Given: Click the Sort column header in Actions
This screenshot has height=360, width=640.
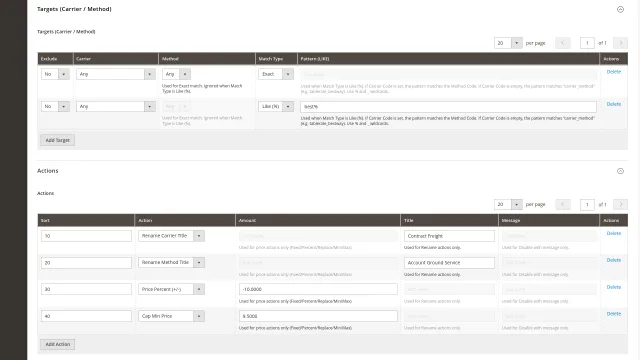Looking at the screenshot, I should point(86,220).
